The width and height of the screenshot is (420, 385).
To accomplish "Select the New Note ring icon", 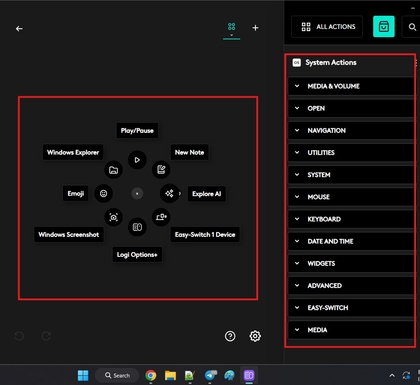I will click(x=161, y=169).
